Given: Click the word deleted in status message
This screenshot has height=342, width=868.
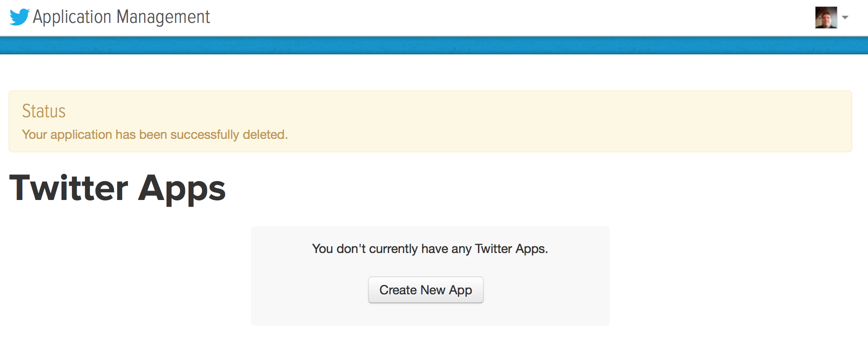Looking at the screenshot, I should pos(264,134).
